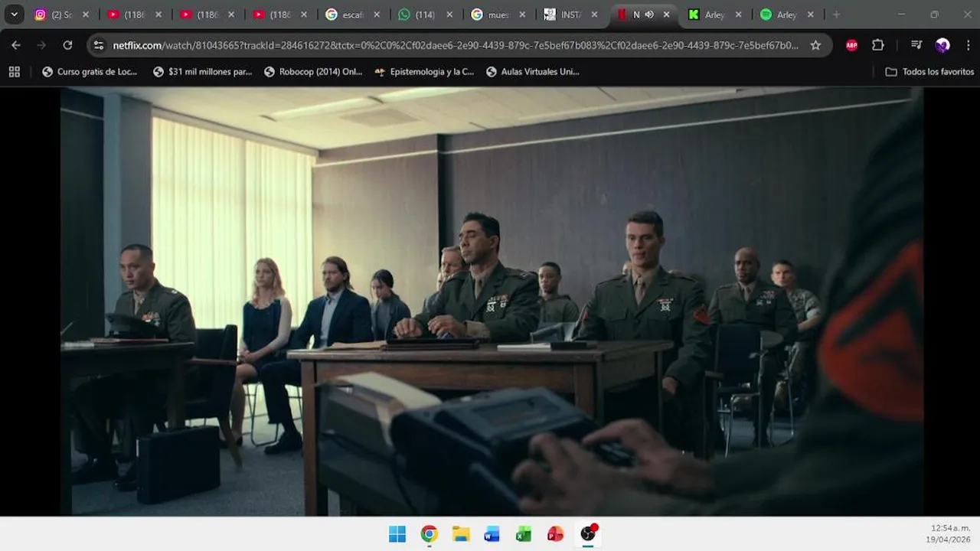The image size is (980, 551).
Task: Open a new tab with plus button
Action: coord(836,15)
